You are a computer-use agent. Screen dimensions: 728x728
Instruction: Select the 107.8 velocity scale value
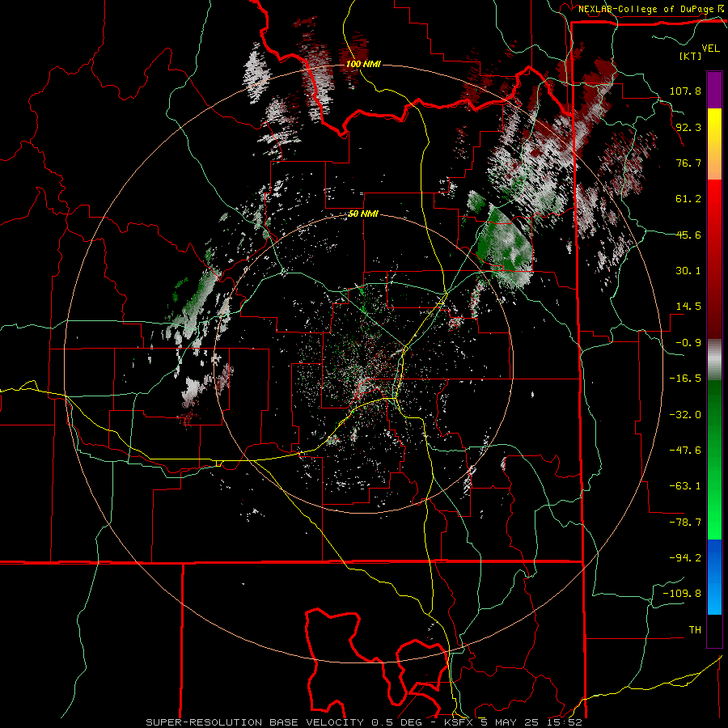(685, 91)
